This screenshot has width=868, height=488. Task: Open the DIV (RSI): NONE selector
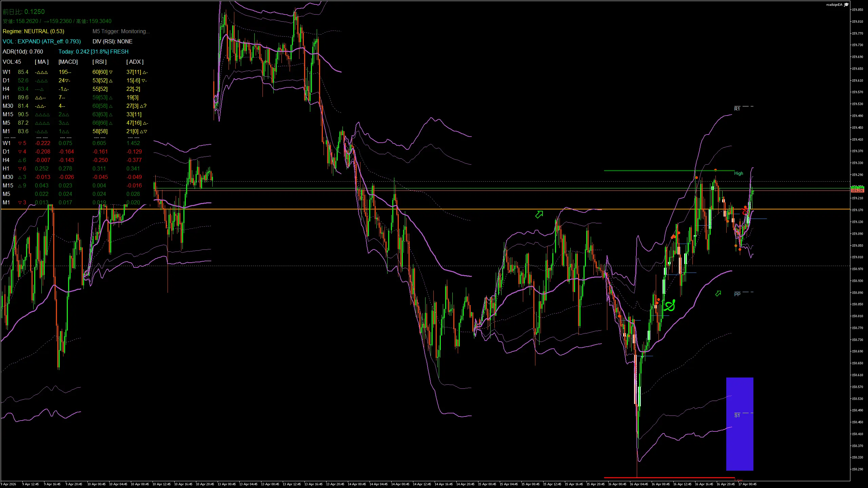point(112,41)
